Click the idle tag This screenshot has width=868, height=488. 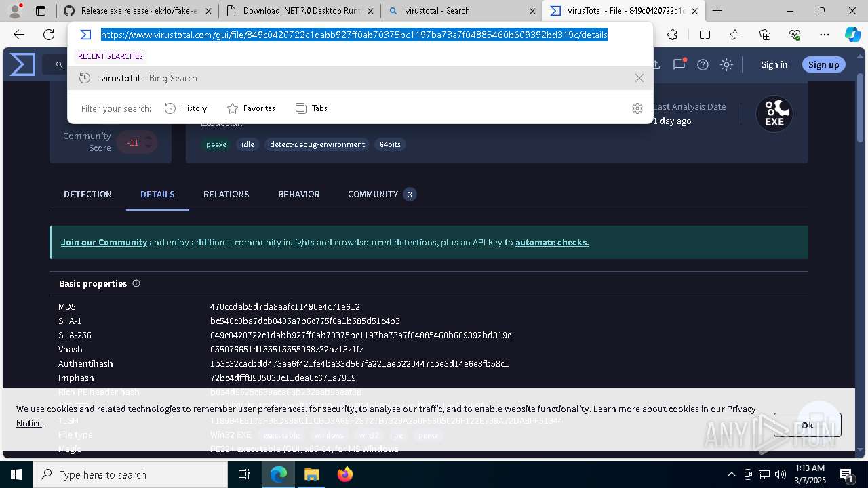tap(248, 144)
